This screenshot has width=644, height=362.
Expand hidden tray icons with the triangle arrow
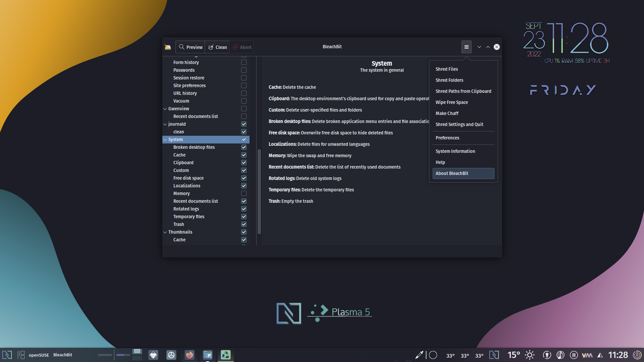coord(600,355)
